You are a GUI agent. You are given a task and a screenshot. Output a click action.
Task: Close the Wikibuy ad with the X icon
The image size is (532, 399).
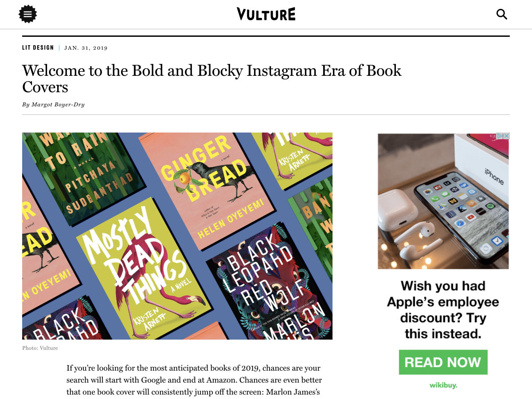click(x=506, y=136)
